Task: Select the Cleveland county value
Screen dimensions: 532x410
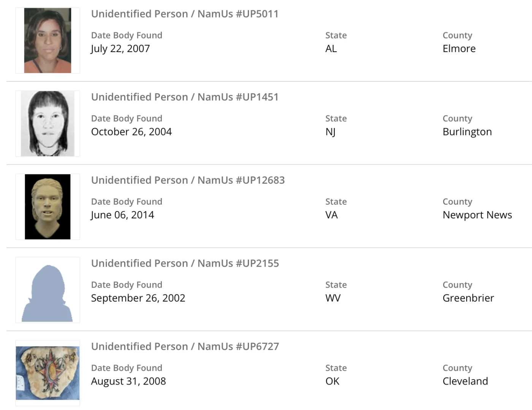Action: [465, 381]
